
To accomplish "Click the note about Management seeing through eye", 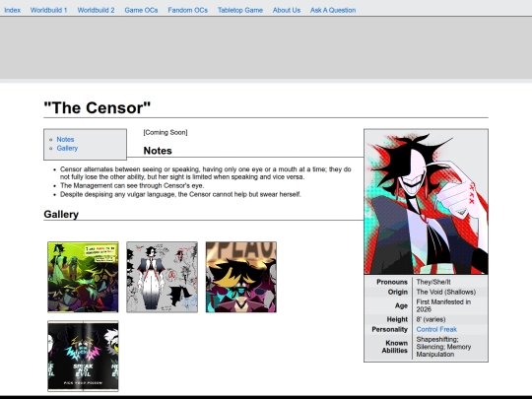I will [132, 185].
